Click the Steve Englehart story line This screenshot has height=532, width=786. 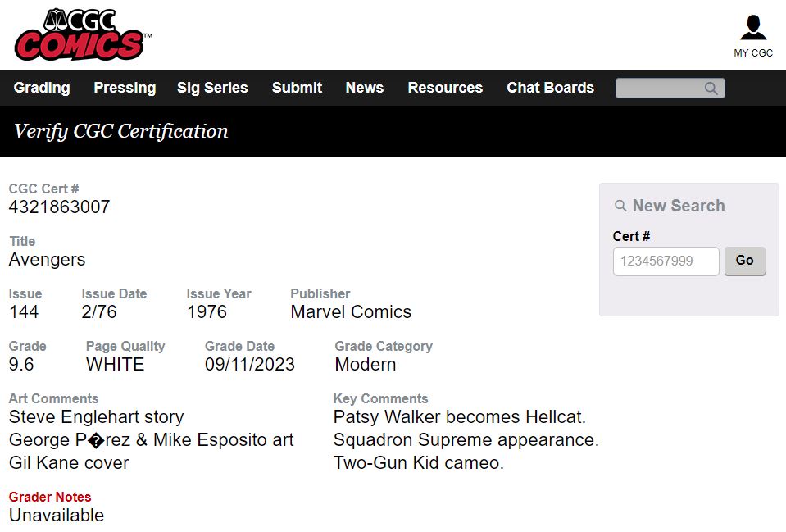pos(96,417)
